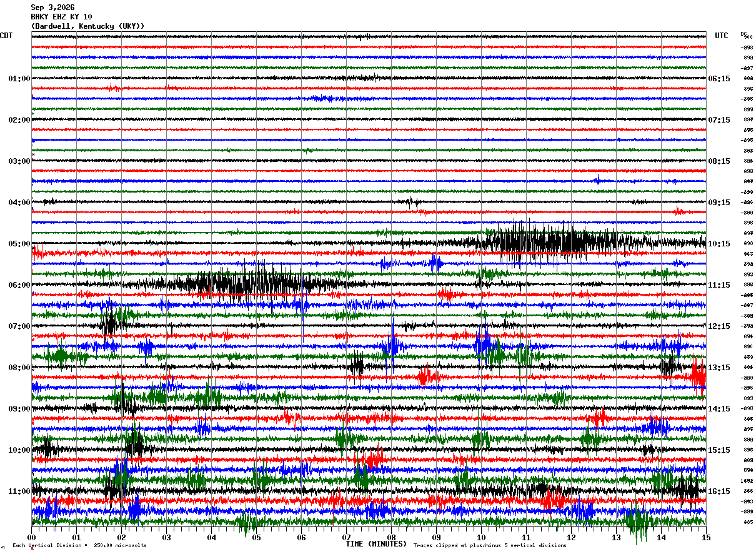Image resolution: width=756 pixels, height=554 pixels.
Task: Click the red spike at end of 08:00 hour
Action: 698,375
